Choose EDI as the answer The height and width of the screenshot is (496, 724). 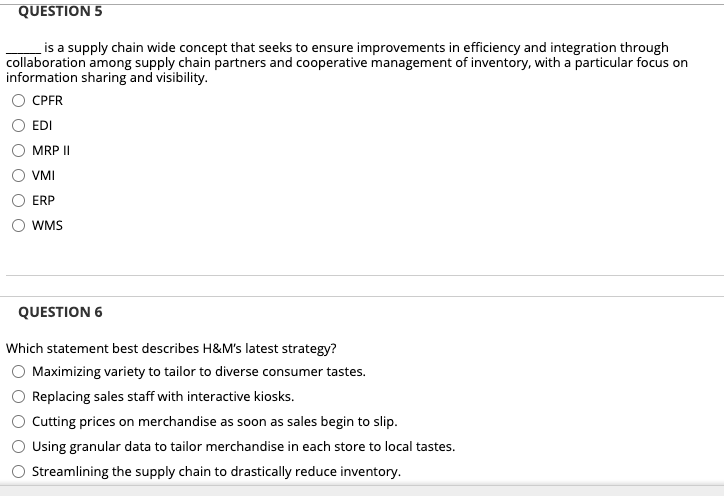point(18,125)
